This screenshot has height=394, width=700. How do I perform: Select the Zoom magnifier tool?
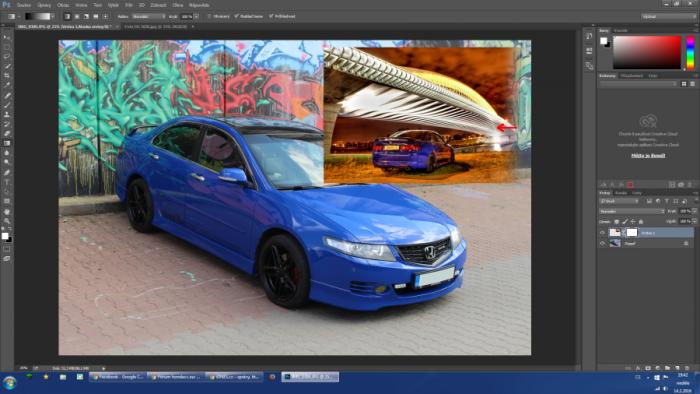click(x=7, y=221)
